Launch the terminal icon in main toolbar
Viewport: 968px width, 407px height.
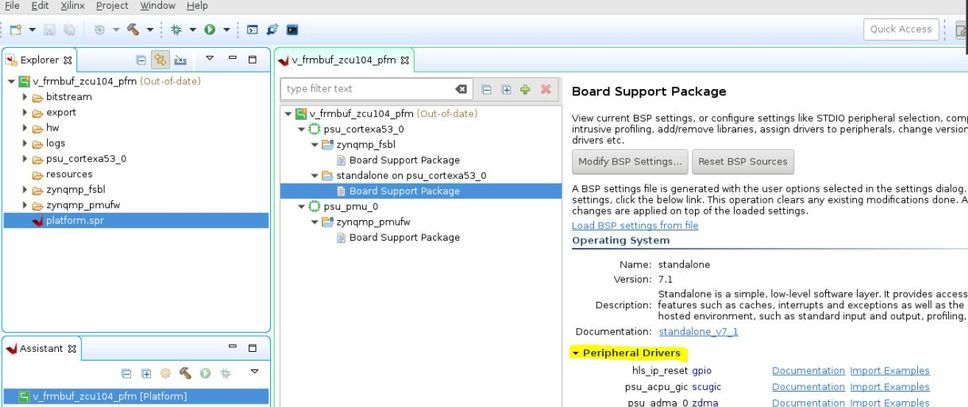292,30
